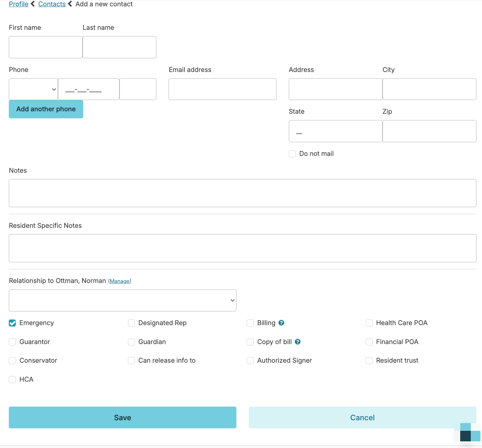Open the Billing help question-mark icon
Viewport: 482px width, 448px height.
[x=281, y=323]
